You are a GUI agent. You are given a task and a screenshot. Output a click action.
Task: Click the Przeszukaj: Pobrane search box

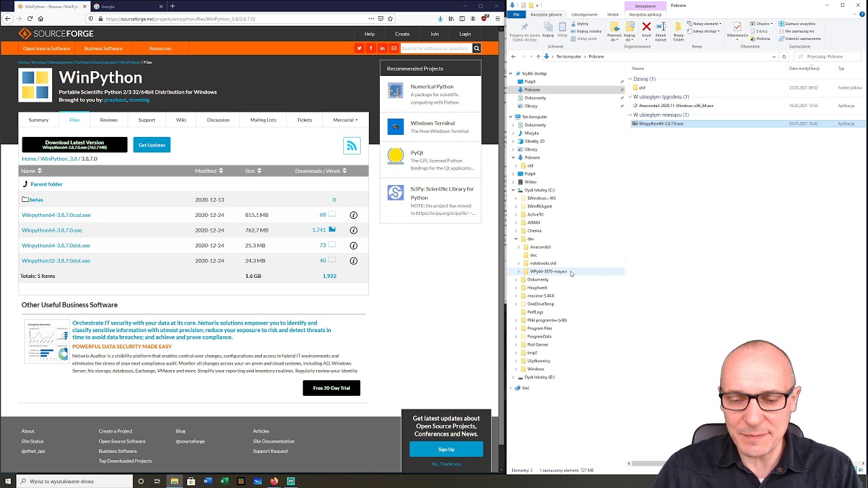827,57
